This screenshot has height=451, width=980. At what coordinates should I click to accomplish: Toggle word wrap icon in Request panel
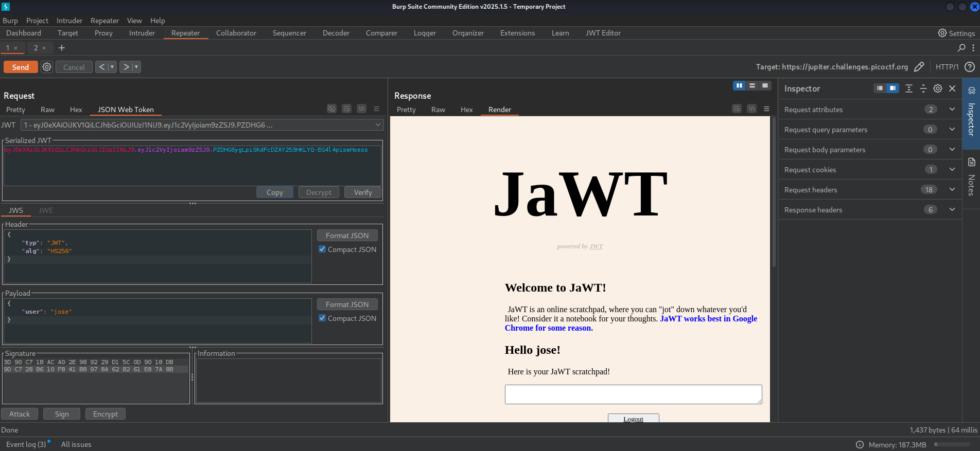(x=347, y=109)
